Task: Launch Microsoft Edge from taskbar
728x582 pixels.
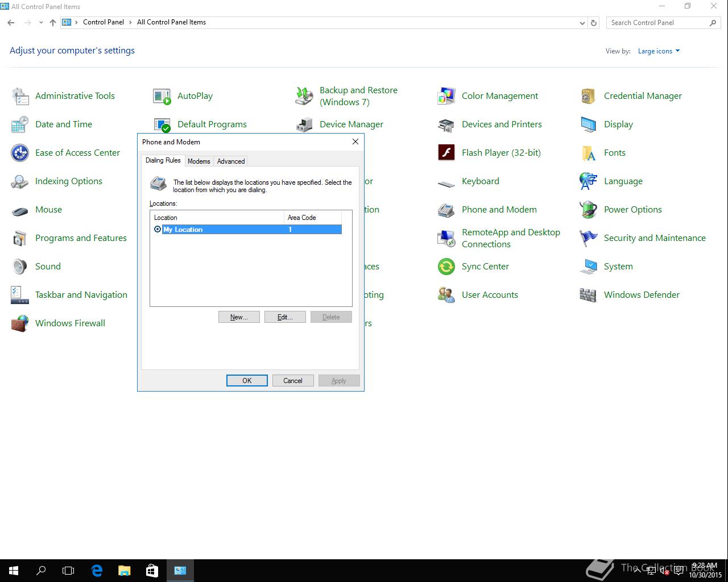Action: [x=97, y=571]
